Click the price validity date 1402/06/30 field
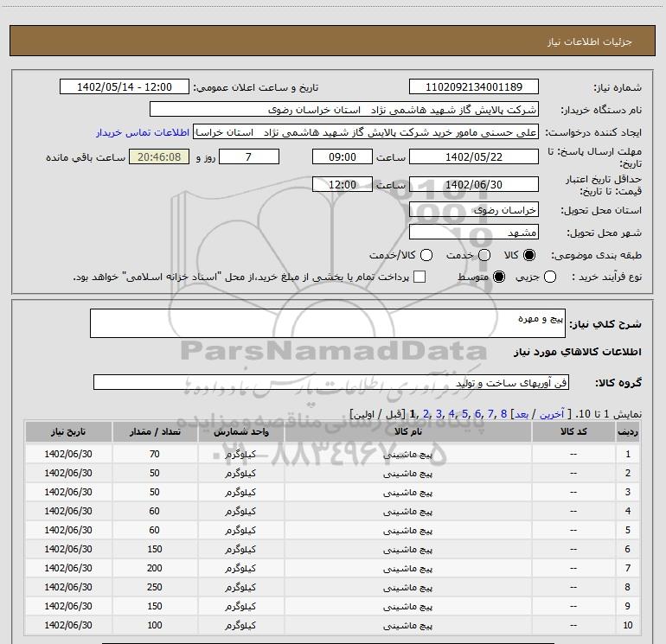This screenshot has width=666, height=644. pos(474,184)
